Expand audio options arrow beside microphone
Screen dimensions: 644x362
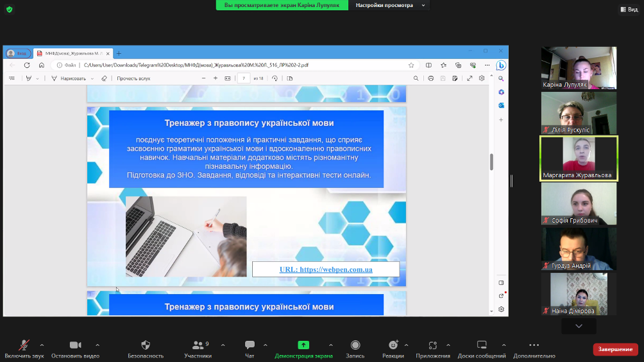click(42, 345)
